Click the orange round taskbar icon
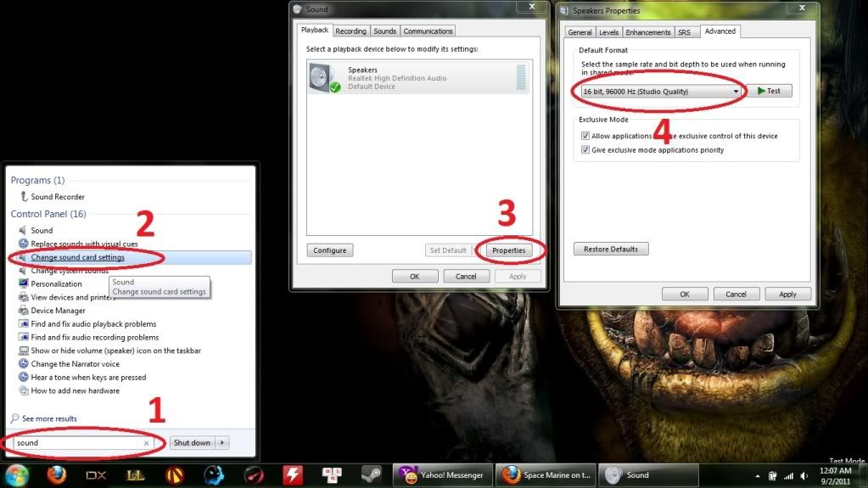Viewport: 868px width, 488px height. click(175, 474)
